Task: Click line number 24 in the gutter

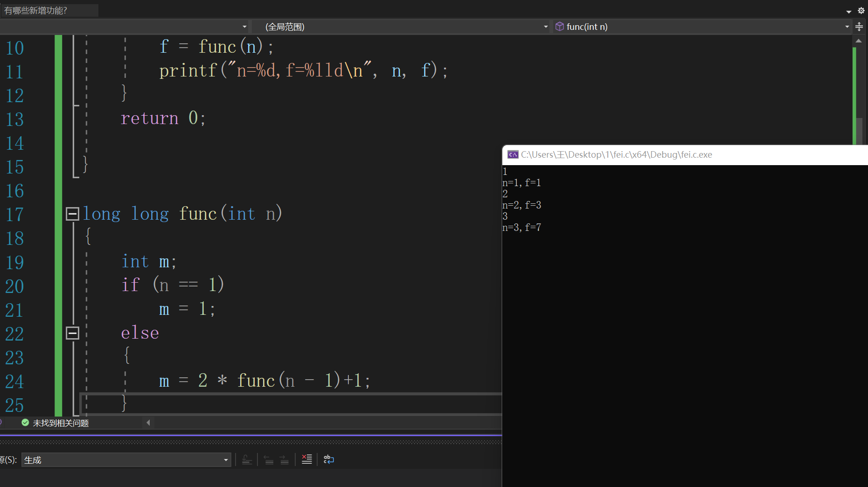Action: click(14, 381)
